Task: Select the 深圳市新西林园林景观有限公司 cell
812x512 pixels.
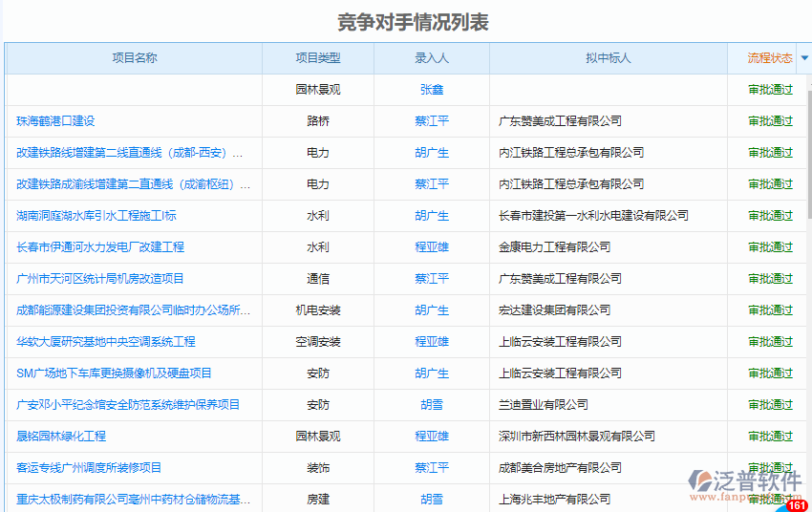Action: [x=577, y=437]
